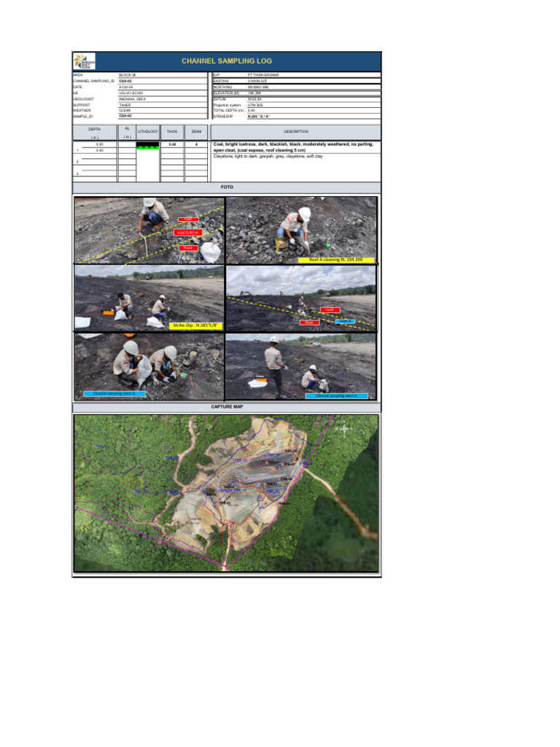This screenshot has height=747, width=560.
Task: Click the STRIKE/DIP label
Action: [223, 116]
